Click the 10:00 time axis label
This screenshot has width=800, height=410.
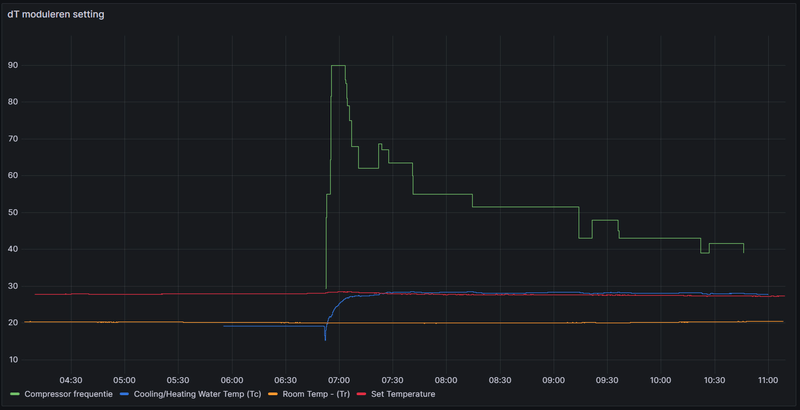pos(660,380)
